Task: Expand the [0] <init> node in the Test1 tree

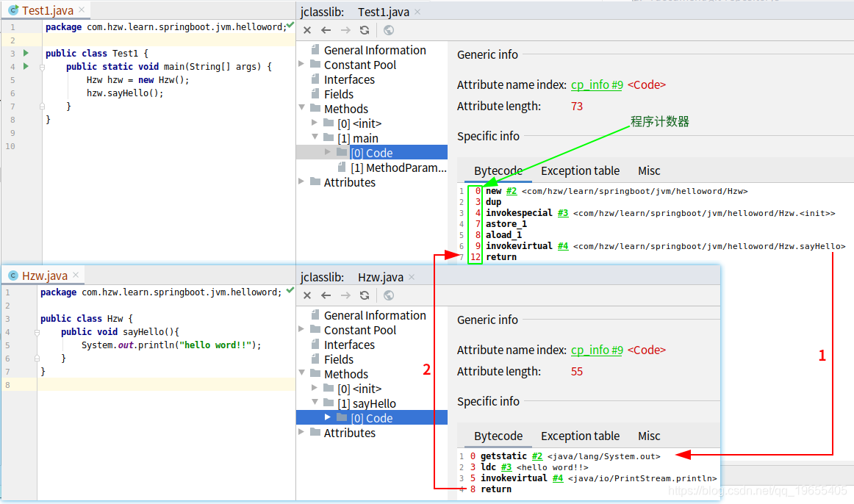Action: [x=315, y=123]
